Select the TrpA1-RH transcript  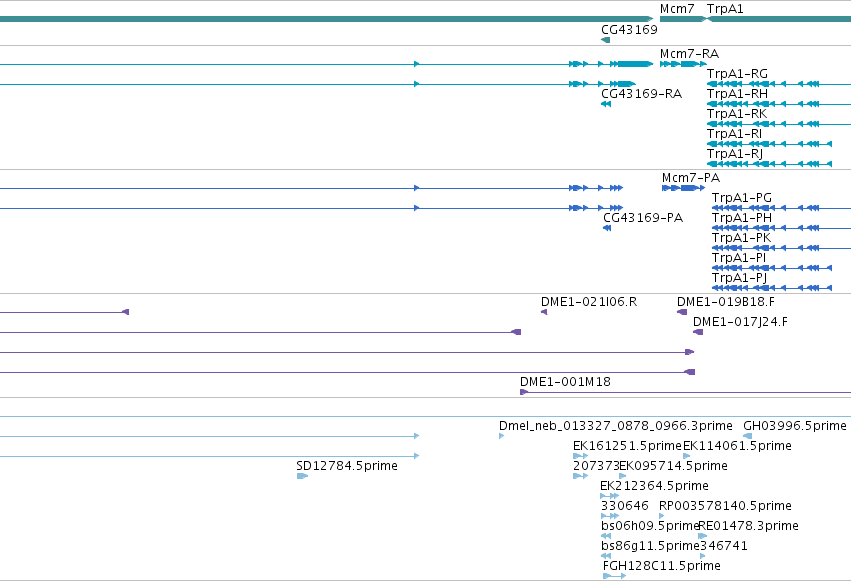[x=779, y=104]
